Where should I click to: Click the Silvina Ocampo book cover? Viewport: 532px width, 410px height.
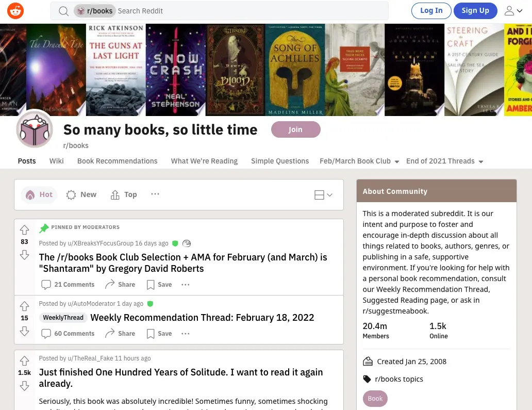355,70
